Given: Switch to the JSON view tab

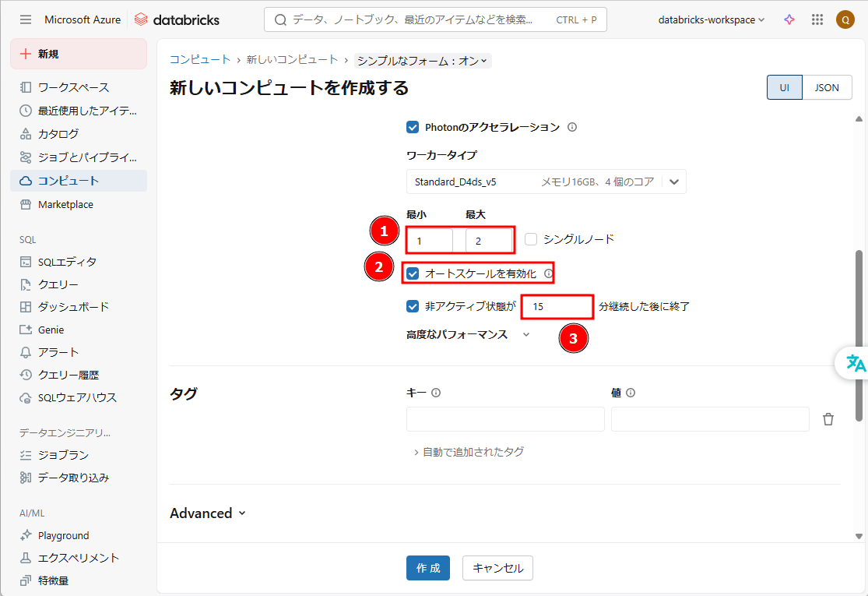Looking at the screenshot, I should pos(827,87).
